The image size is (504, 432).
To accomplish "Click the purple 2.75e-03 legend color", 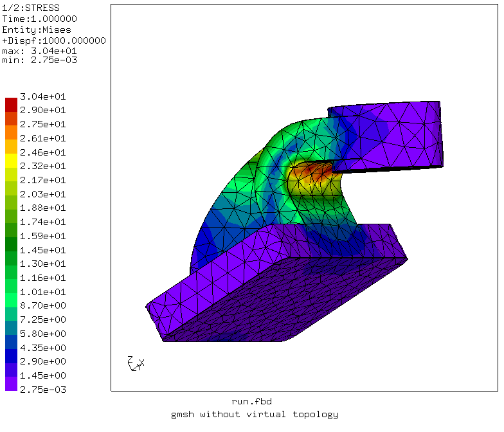I will point(12,384).
